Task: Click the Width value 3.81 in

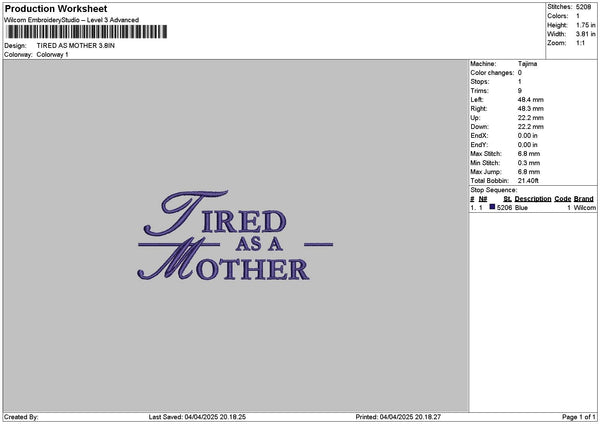Action: coord(585,34)
